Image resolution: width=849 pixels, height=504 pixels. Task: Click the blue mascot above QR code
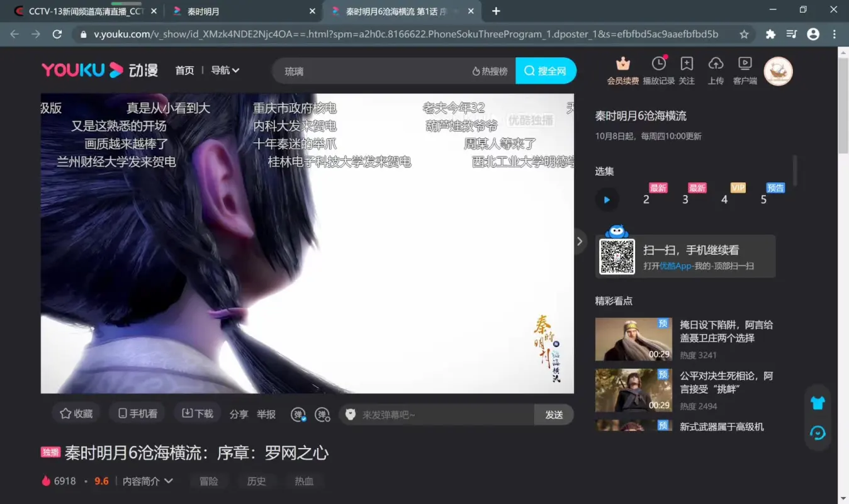point(617,231)
